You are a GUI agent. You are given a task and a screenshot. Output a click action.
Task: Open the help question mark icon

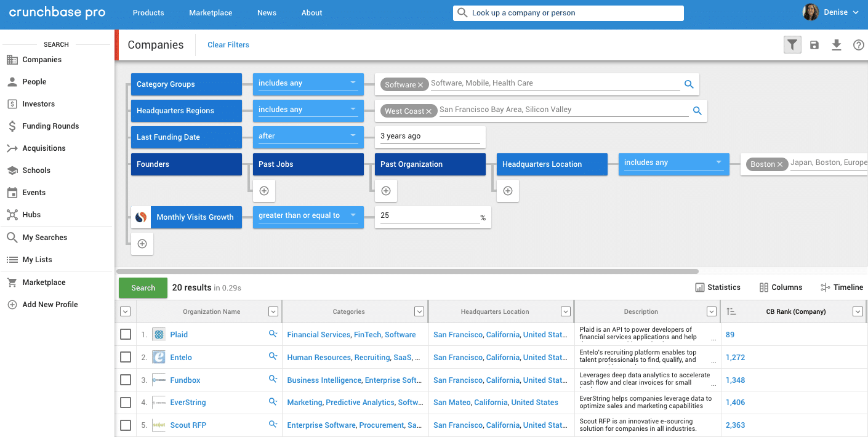click(x=859, y=45)
